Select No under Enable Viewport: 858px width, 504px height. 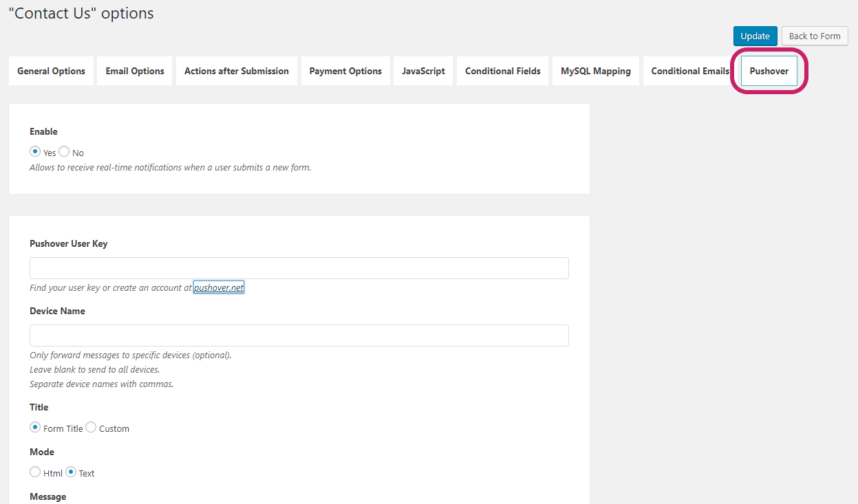coord(64,151)
